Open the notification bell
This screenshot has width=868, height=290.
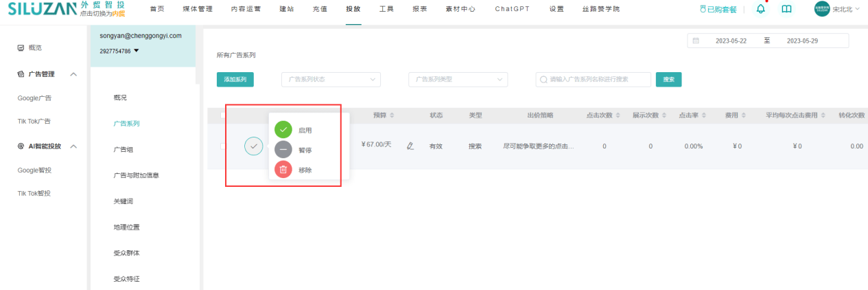click(760, 9)
